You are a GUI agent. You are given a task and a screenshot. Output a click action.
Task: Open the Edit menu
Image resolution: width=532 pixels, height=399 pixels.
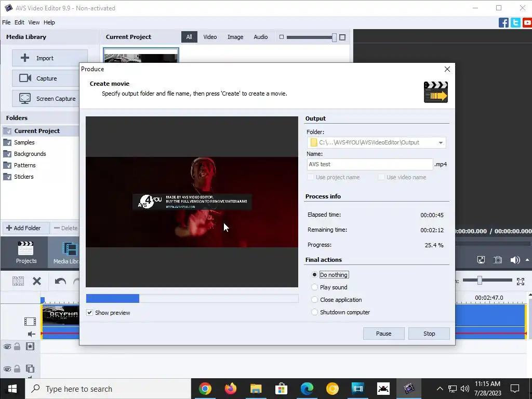click(x=19, y=22)
